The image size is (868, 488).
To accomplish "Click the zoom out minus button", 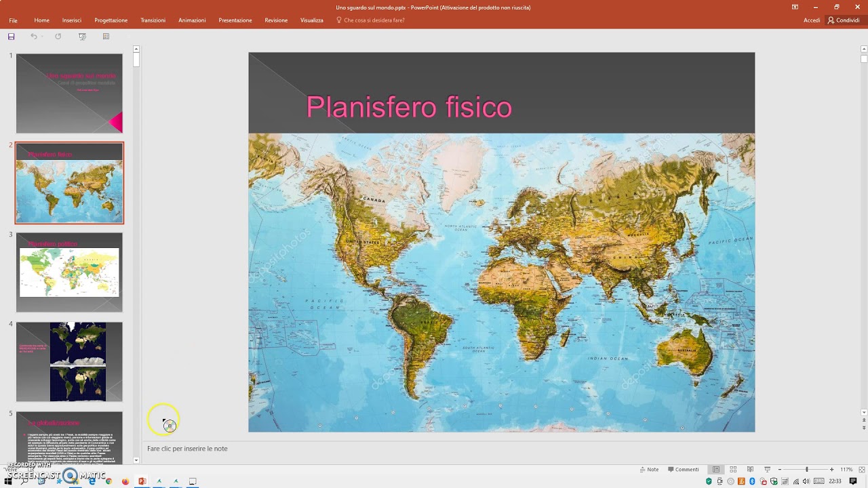I will click(x=780, y=469).
